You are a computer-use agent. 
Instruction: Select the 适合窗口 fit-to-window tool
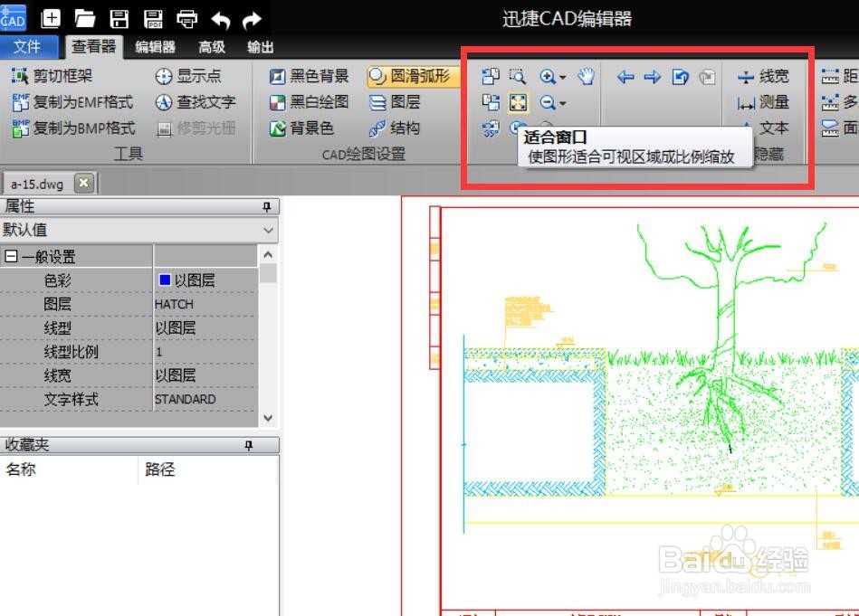[519, 103]
